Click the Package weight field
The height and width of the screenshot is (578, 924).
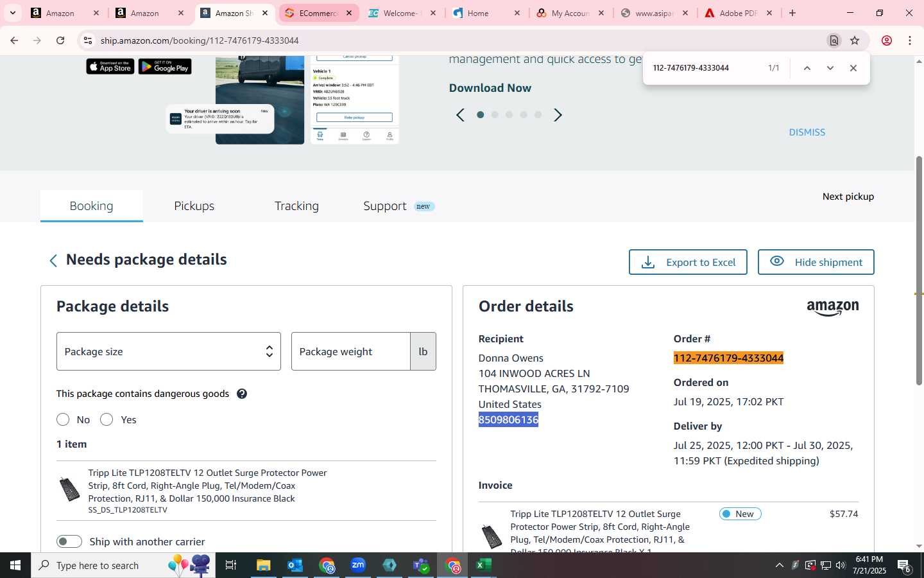[351, 351]
